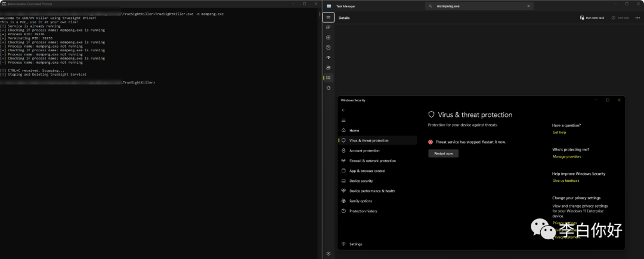Clear the msmpeng.exe search text
Image resolution: width=644 pixels, height=259 pixels.
(x=528, y=6)
